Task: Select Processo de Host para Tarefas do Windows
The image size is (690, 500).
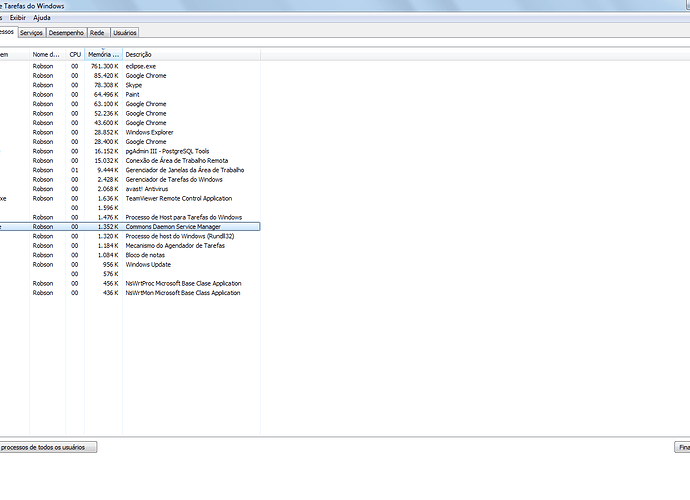Action: coord(130,217)
